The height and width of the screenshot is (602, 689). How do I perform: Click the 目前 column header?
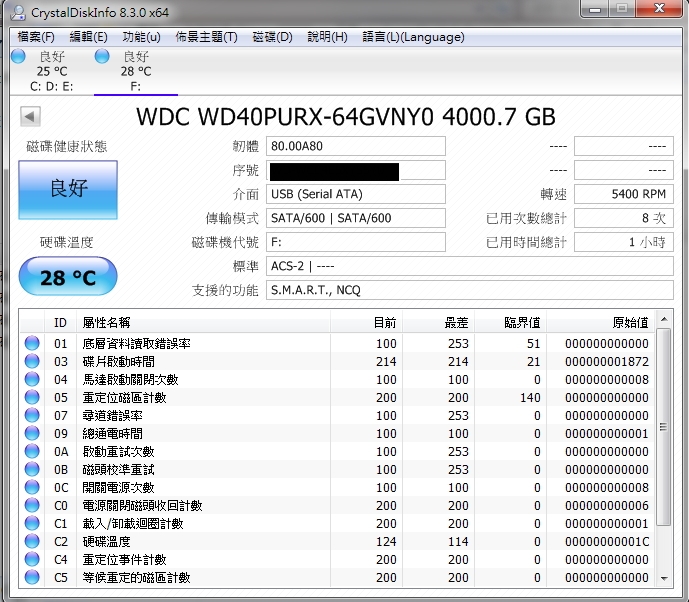tap(366, 323)
